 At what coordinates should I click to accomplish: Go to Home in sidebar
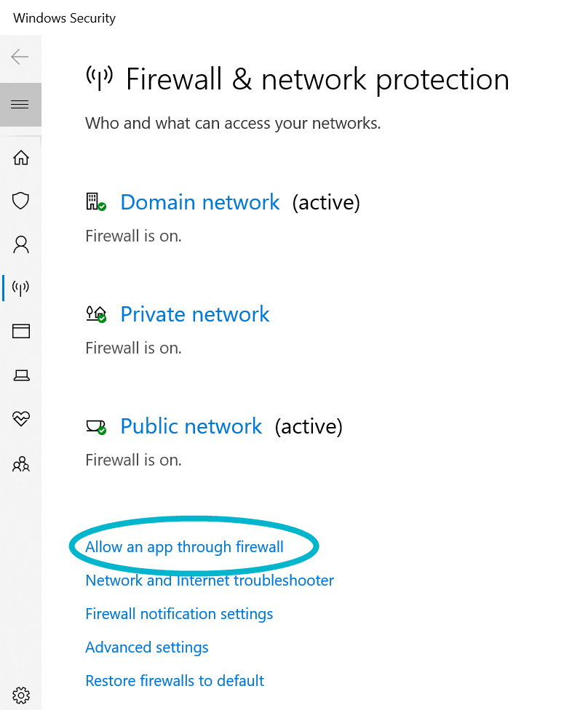tap(21, 157)
